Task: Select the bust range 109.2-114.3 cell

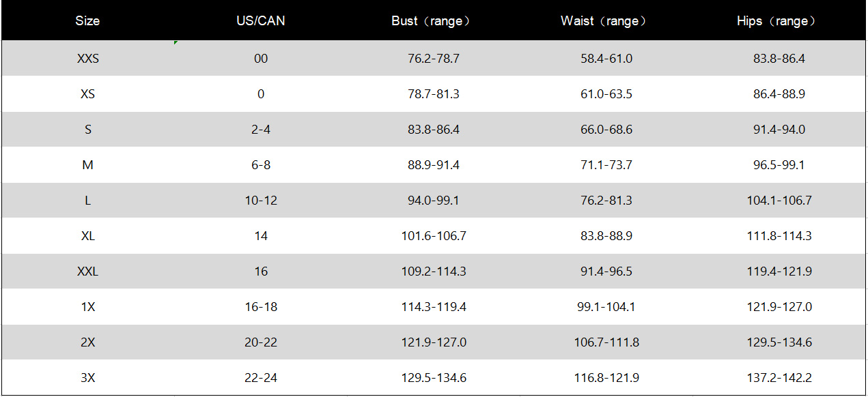Action: coord(433,271)
